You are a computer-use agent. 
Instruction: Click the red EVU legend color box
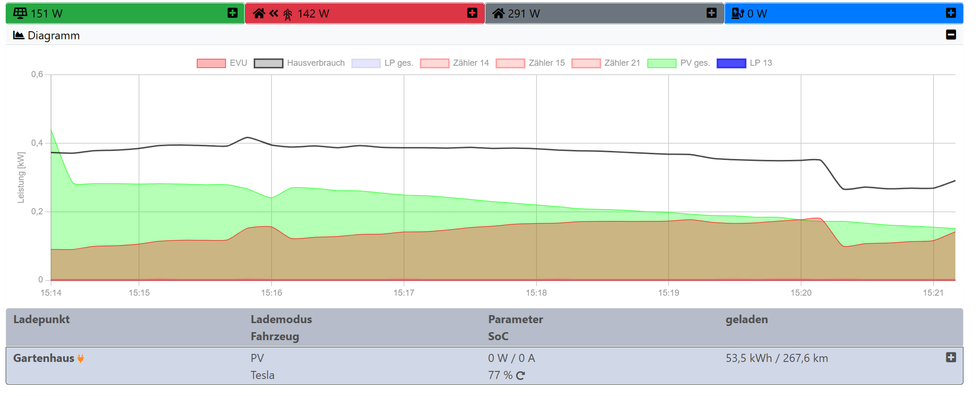211,63
